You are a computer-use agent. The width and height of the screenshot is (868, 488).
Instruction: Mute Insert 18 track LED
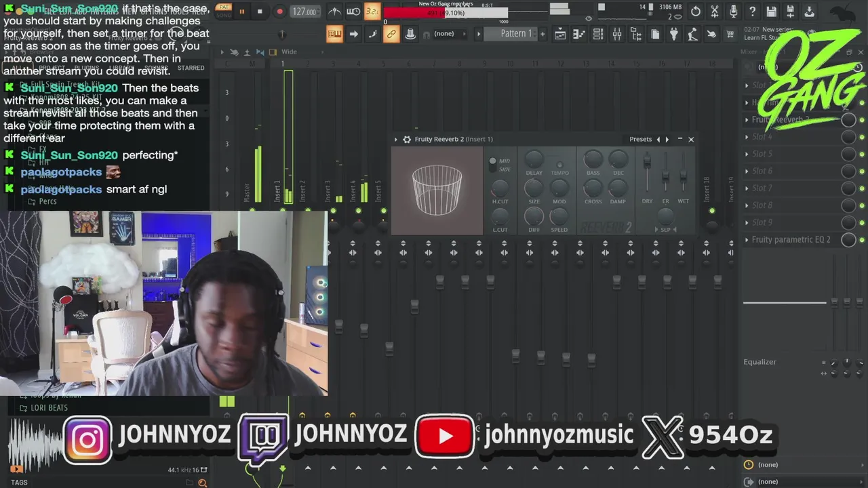(x=711, y=211)
